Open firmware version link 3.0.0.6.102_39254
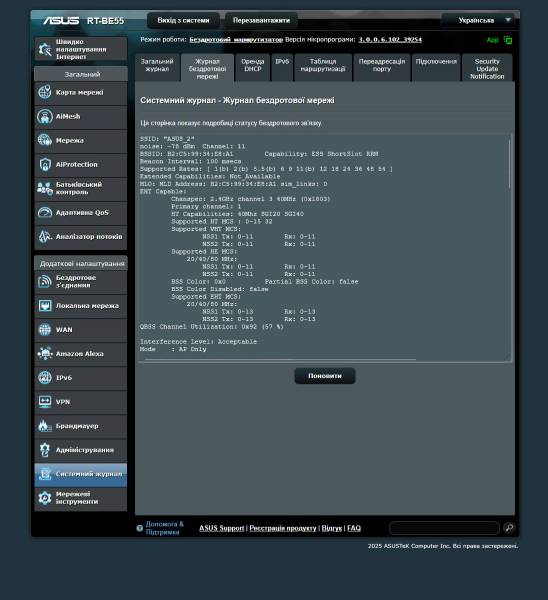 tap(390, 40)
